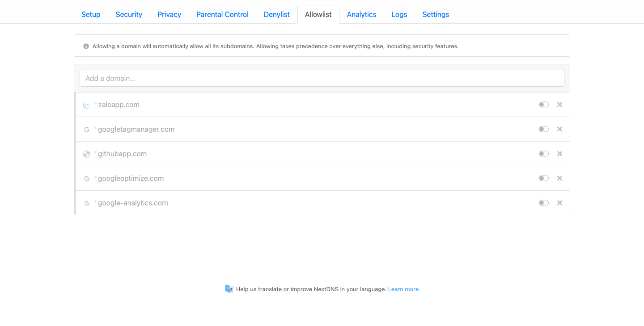Remove zaloapp.com with its X icon
The width and height of the screenshot is (644, 326).
[559, 104]
